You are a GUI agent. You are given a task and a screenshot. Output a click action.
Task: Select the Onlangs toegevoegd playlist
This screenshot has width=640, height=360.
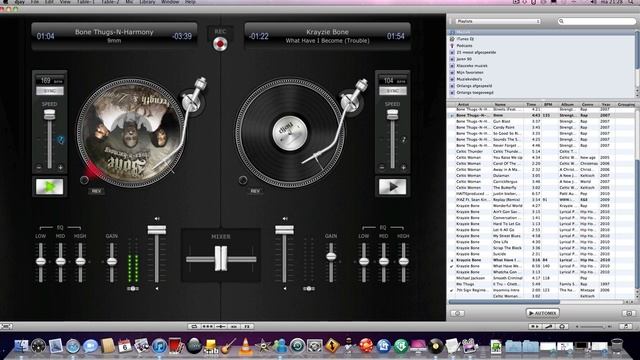(475, 93)
